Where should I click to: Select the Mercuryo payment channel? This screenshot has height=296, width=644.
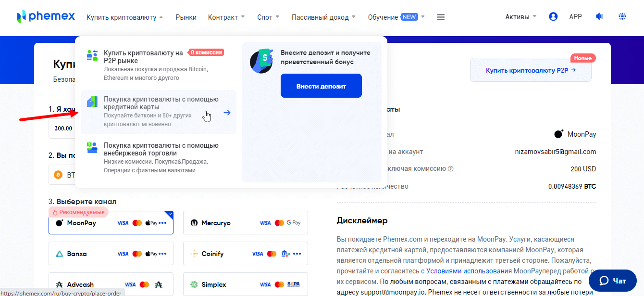245,223
